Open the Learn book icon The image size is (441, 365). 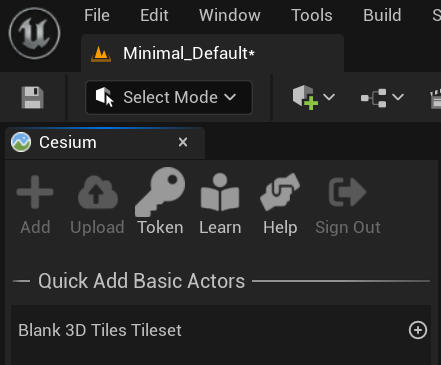tap(220, 192)
